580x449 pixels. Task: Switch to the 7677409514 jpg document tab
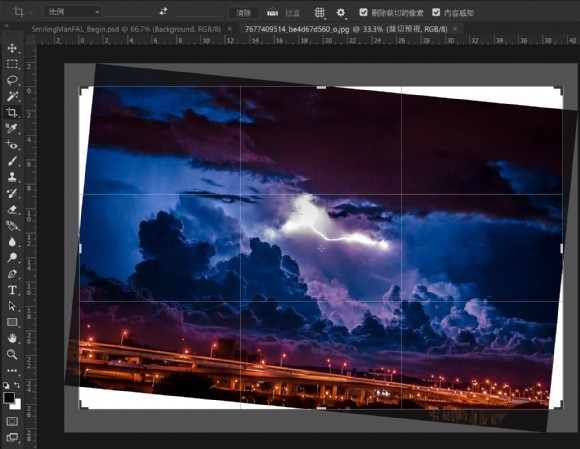pyautogui.click(x=346, y=29)
